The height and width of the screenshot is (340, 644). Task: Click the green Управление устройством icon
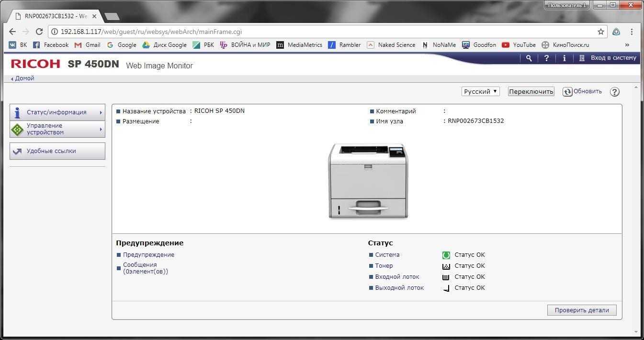[x=17, y=129]
